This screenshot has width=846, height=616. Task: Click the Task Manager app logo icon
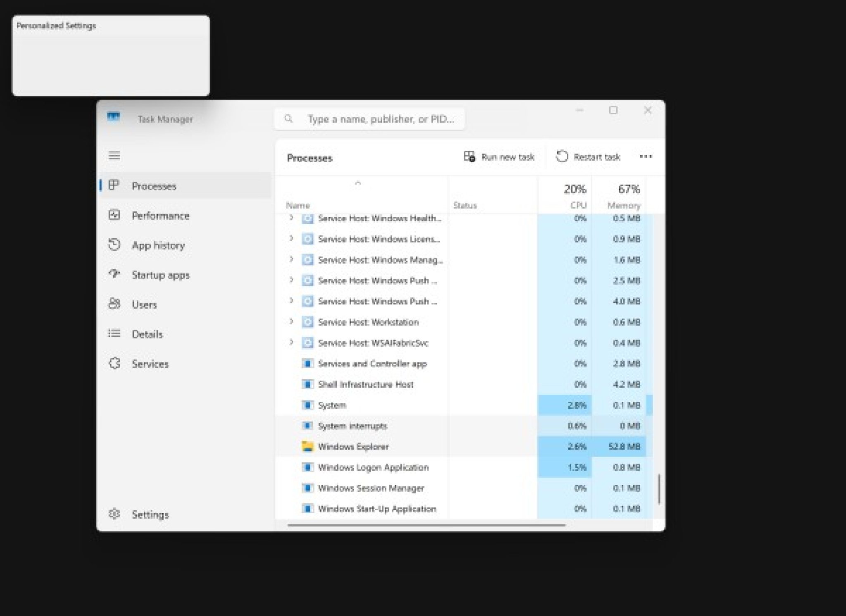tap(114, 118)
